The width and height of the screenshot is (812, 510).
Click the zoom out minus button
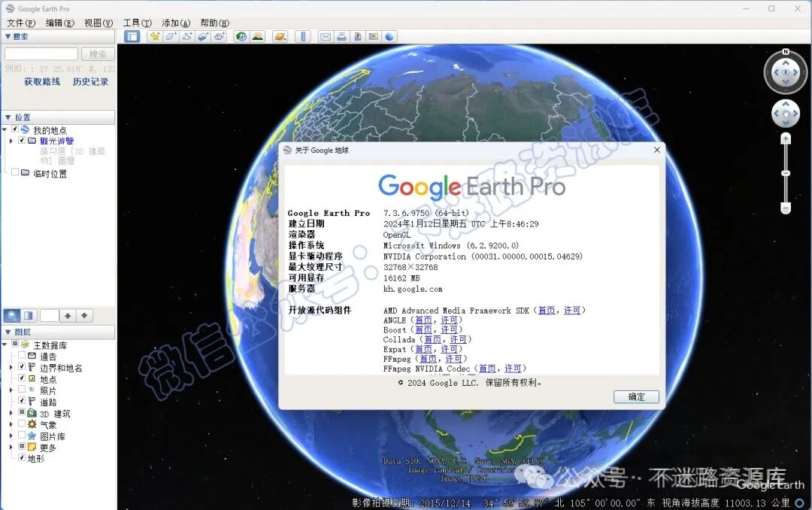[x=786, y=208]
